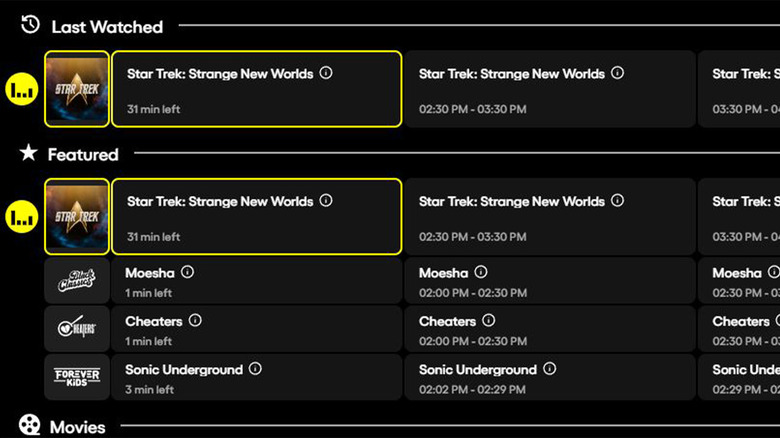Click the Featured star icon
The height and width of the screenshot is (438, 780).
pos(29,154)
